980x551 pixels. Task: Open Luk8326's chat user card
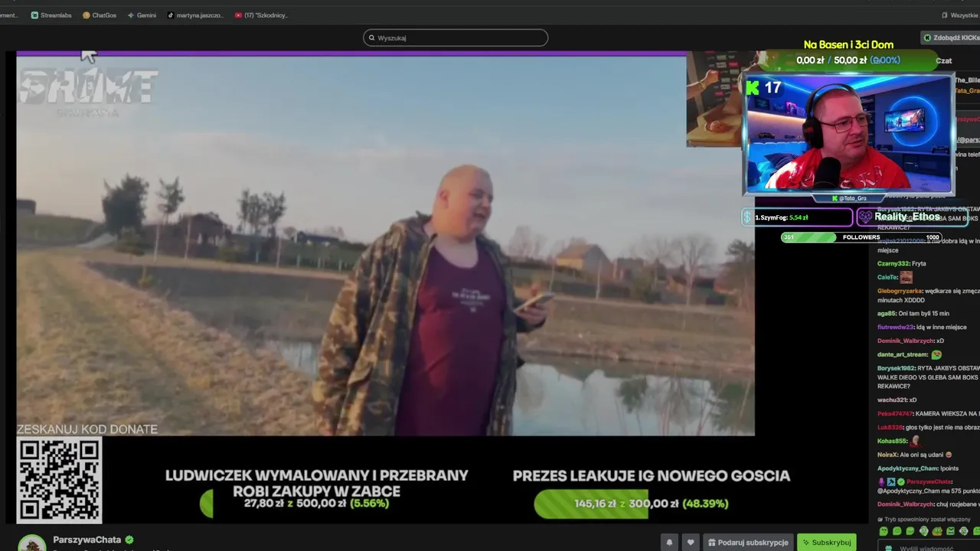click(890, 427)
